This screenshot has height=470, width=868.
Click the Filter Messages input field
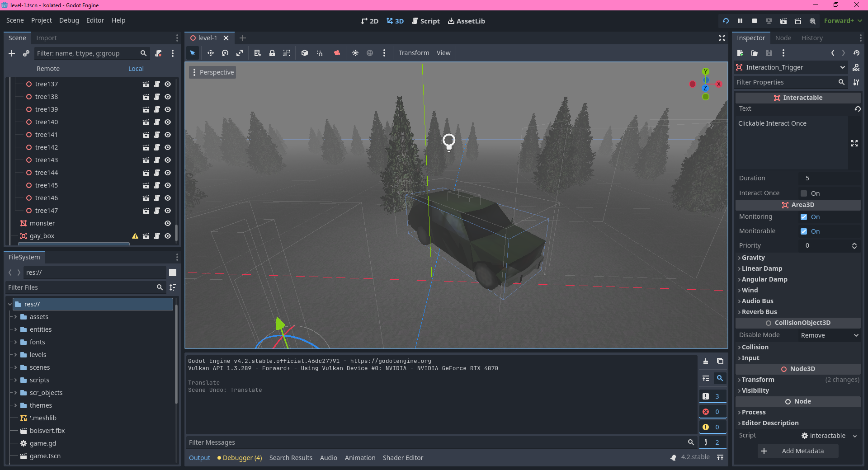(436, 442)
